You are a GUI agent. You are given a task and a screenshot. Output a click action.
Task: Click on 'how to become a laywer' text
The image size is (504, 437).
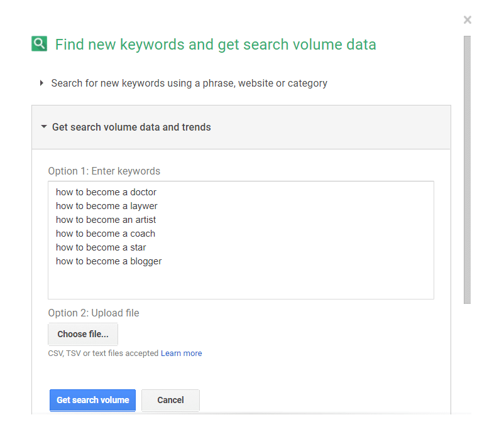coord(106,206)
